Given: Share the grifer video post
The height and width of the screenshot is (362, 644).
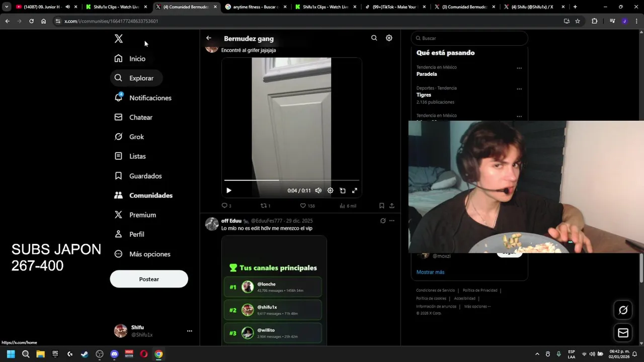Looking at the screenshot, I should (392, 206).
